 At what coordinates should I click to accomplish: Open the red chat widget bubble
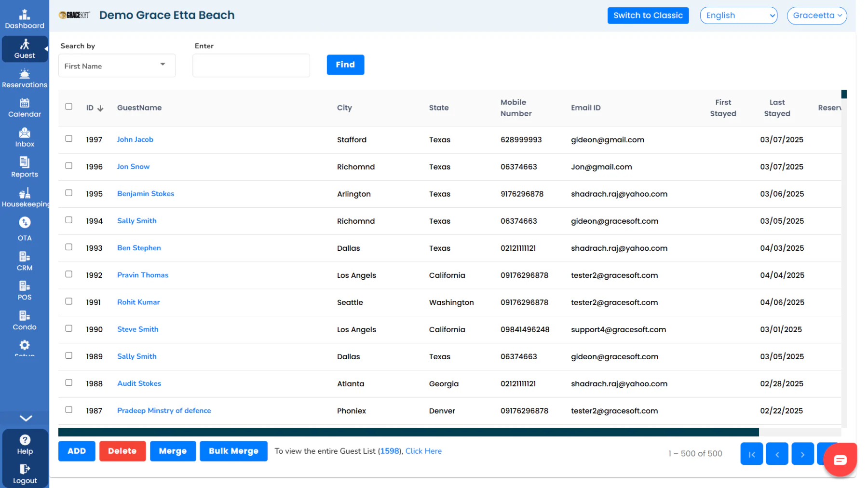(840, 460)
